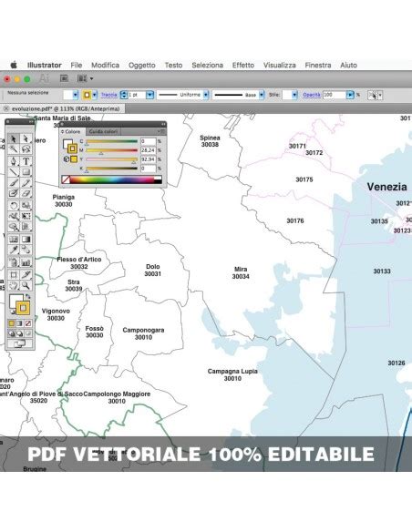Select the Selection (black arrow) tool

point(14,138)
